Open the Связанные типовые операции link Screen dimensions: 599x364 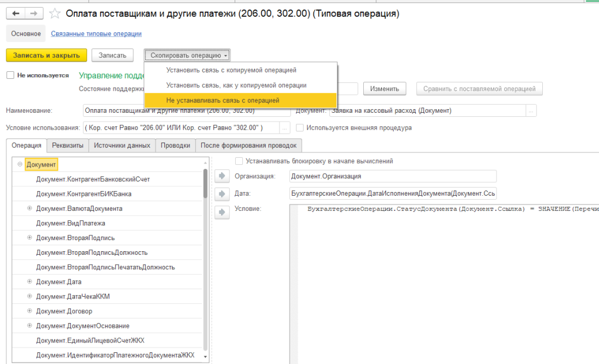pos(96,34)
